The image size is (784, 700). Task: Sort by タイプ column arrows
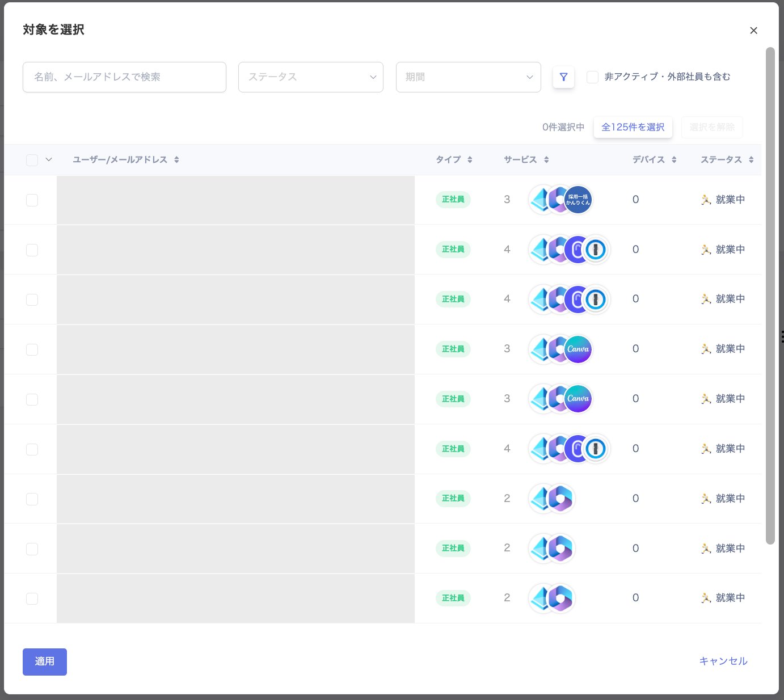(x=470, y=160)
